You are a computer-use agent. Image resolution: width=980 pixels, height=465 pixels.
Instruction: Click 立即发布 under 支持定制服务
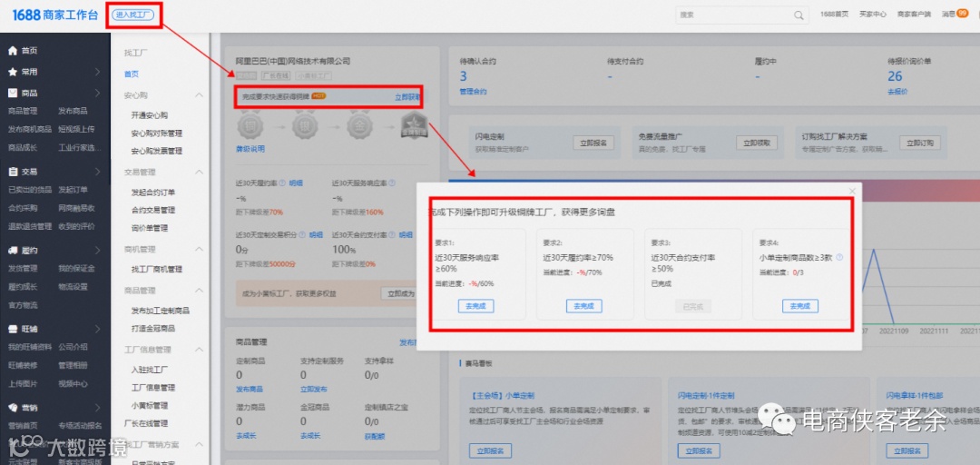coord(314,390)
